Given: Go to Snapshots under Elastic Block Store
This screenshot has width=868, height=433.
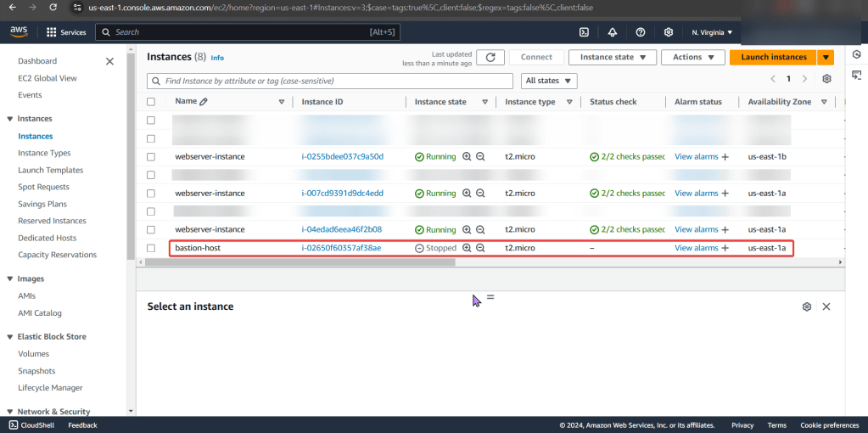Looking at the screenshot, I should (36, 371).
